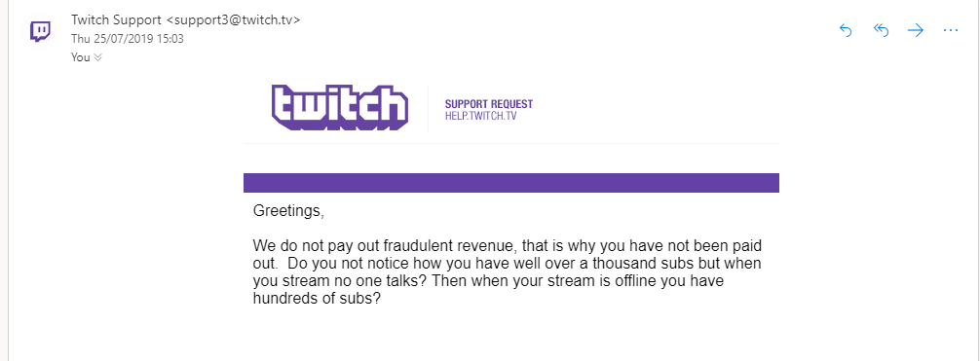Image resolution: width=980 pixels, height=361 pixels.
Task: Select the Twitch Support sender name
Action: pos(116,19)
